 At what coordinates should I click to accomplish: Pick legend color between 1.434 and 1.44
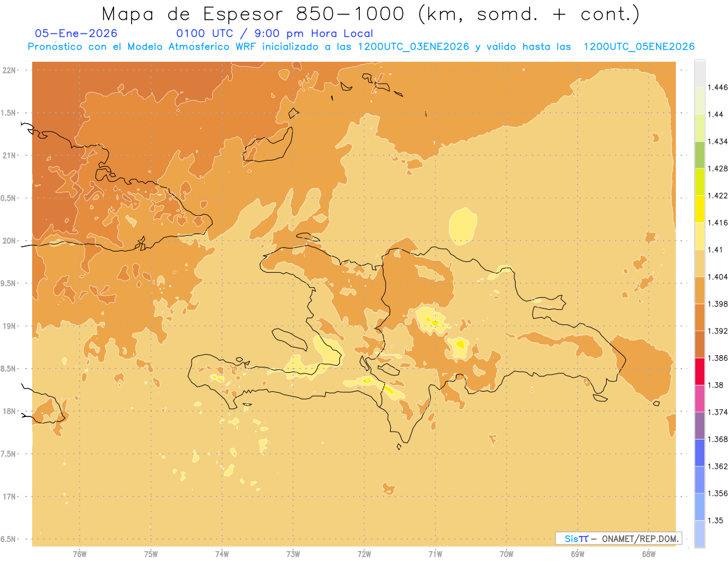click(699, 127)
